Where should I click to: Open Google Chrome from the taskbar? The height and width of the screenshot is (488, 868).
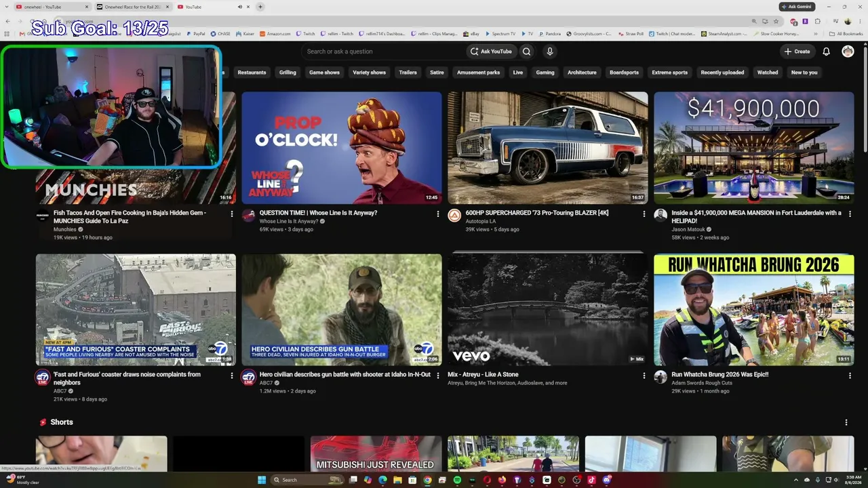(x=427, y=480)
